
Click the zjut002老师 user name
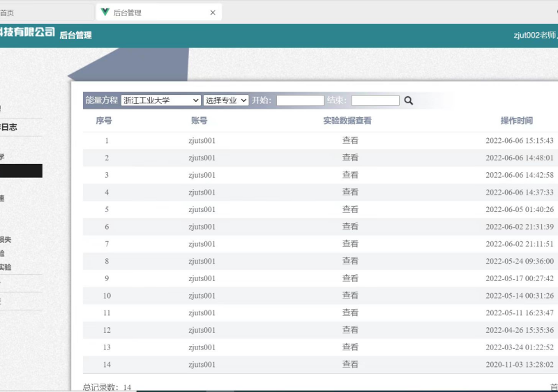click(534, 35)
